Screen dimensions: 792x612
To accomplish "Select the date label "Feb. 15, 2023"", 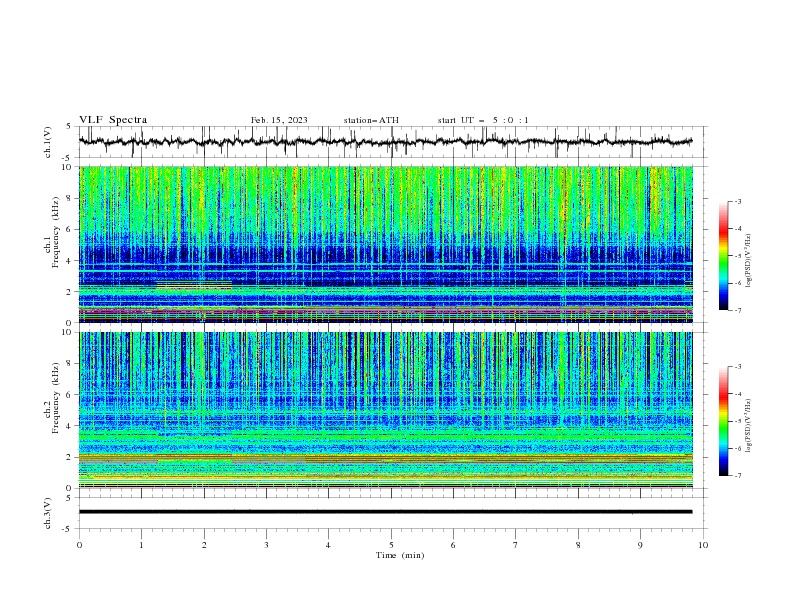I will coord(279,120).
